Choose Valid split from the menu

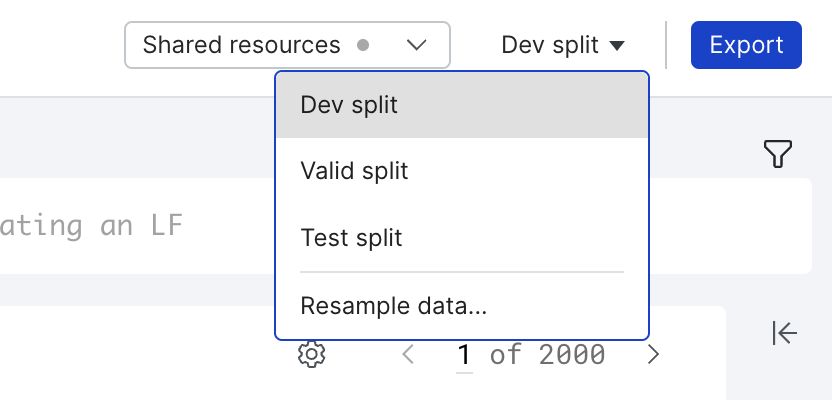point(462,171)
